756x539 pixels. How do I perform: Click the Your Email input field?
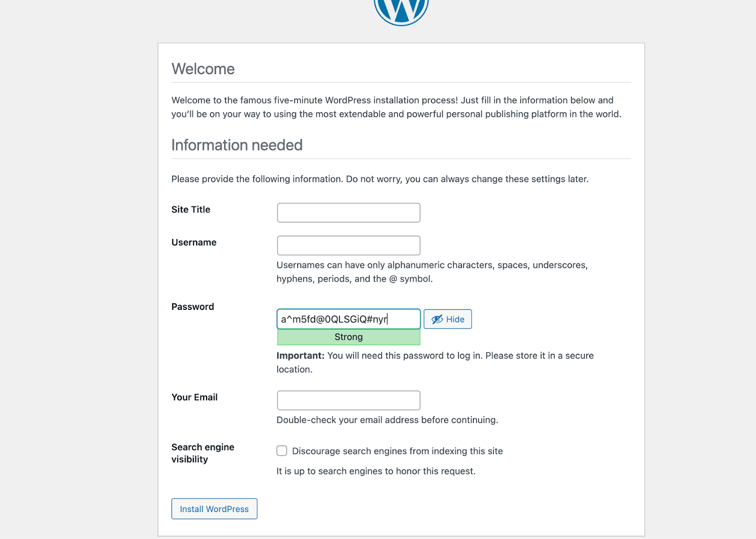(348, 400)
